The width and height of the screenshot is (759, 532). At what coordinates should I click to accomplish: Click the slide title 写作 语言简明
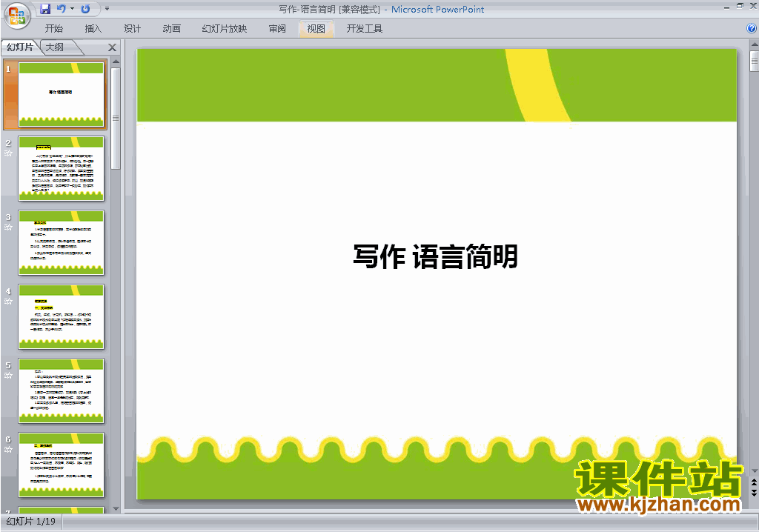tap(436, 256)
